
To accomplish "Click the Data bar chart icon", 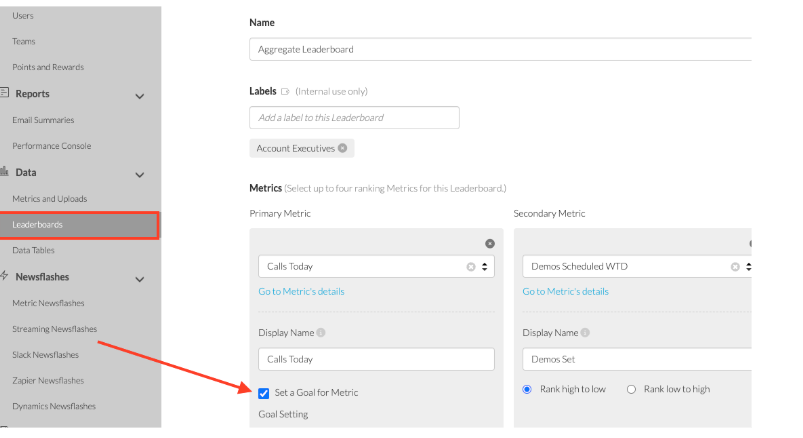I will pos(5,171).
